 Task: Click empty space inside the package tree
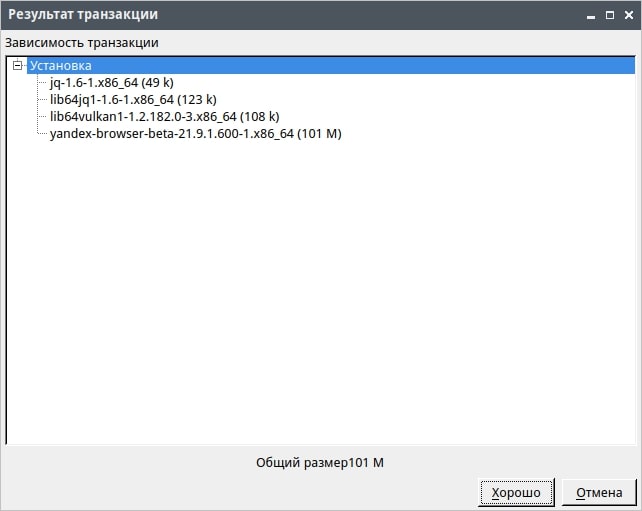320,300
